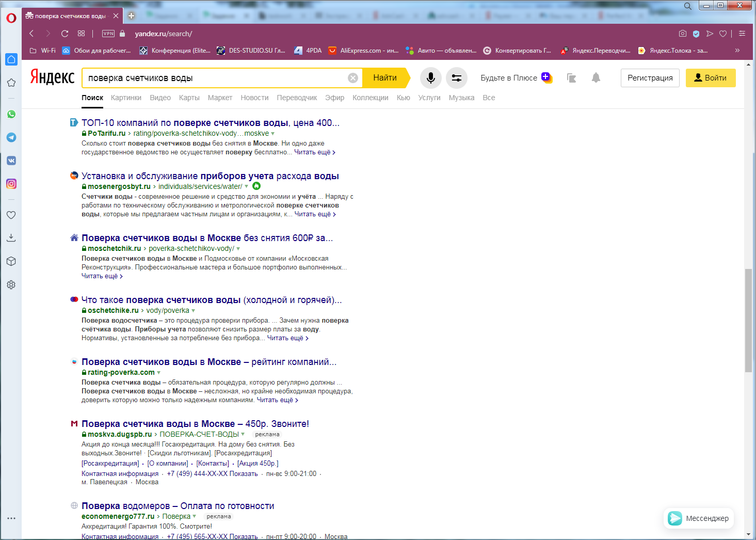Open result Установка и обслуживание приборов учета
756x540 pixels.
[210, 176]
